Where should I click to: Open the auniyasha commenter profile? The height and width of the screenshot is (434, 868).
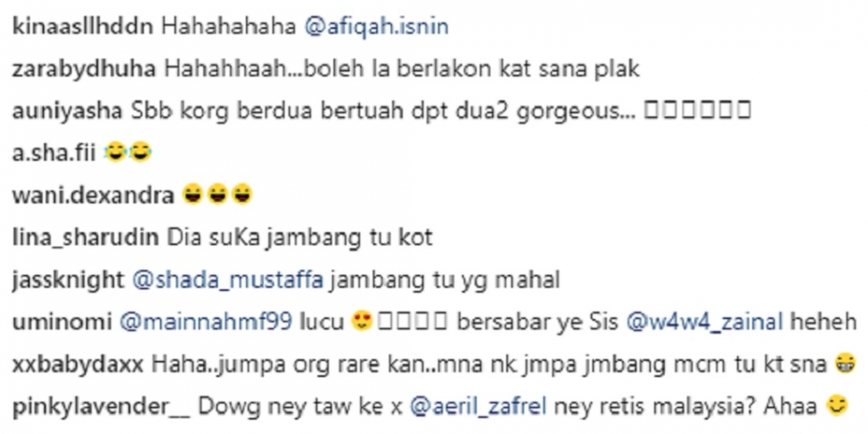(67, 111)
